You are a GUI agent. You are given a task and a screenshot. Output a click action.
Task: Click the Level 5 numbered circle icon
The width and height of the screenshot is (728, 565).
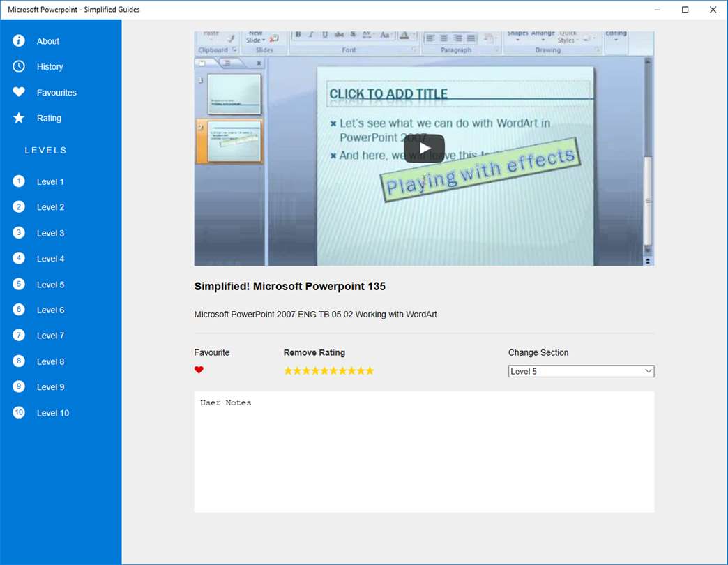point(19,284)
